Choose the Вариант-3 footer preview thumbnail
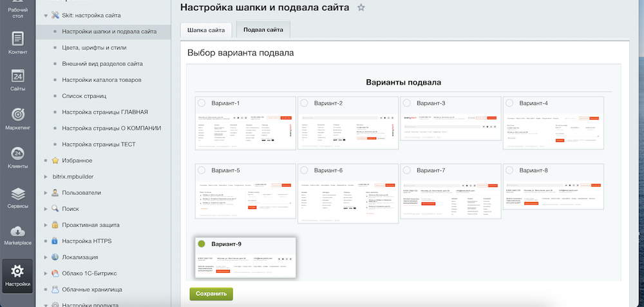 451,119
